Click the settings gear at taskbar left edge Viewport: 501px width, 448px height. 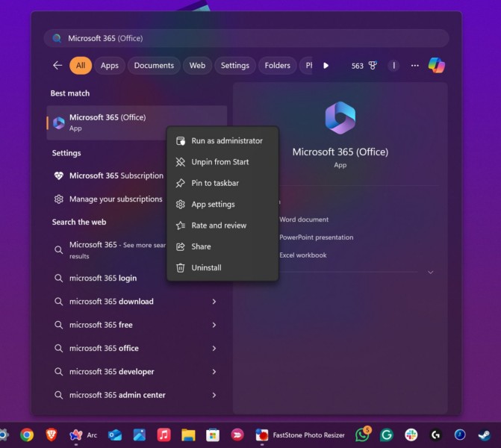(4, 435)
